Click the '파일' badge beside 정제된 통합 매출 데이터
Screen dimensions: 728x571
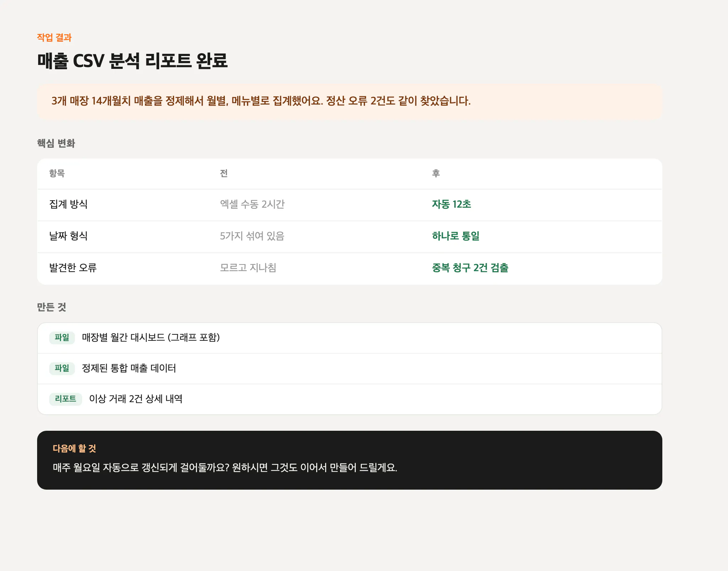62,368
